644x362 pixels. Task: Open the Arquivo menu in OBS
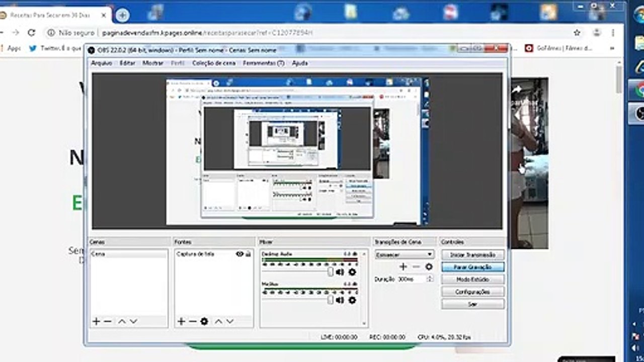pyautogui.click(x=101, y=63)
